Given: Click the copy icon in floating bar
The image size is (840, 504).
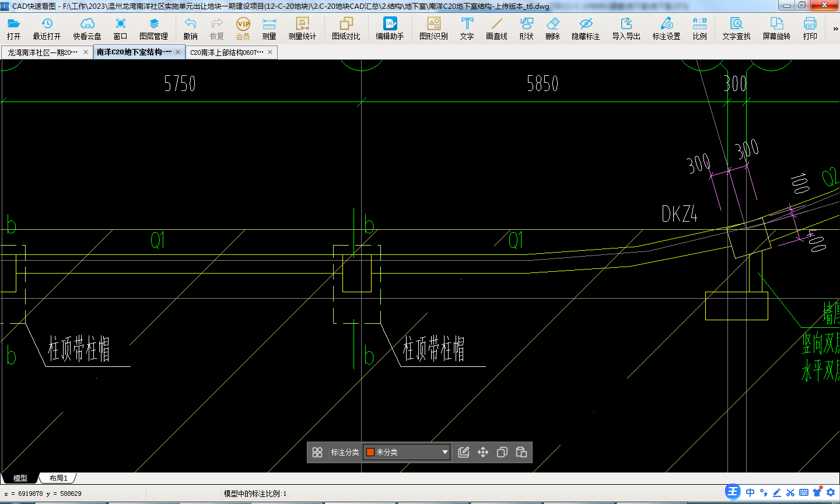Looking at the screenshot, I should pyautogui.click(x=502, y=452).
